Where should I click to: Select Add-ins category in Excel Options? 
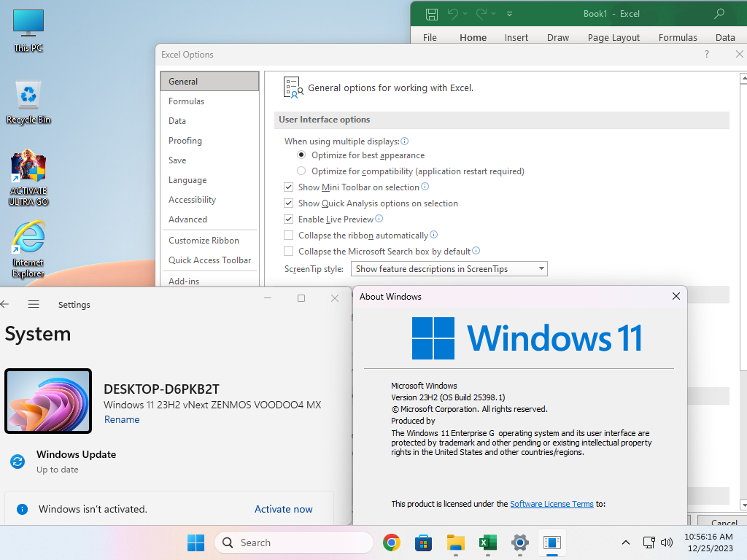click(x=209, y=281)
